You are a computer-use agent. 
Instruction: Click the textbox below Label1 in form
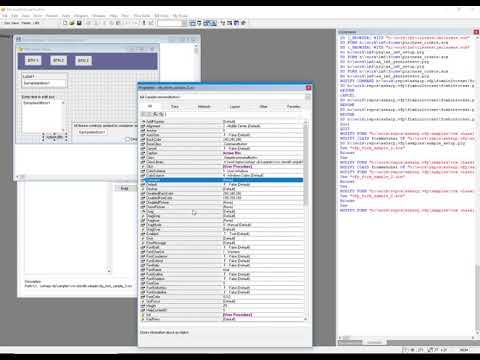pyautogui.click(x=44, y=83)
